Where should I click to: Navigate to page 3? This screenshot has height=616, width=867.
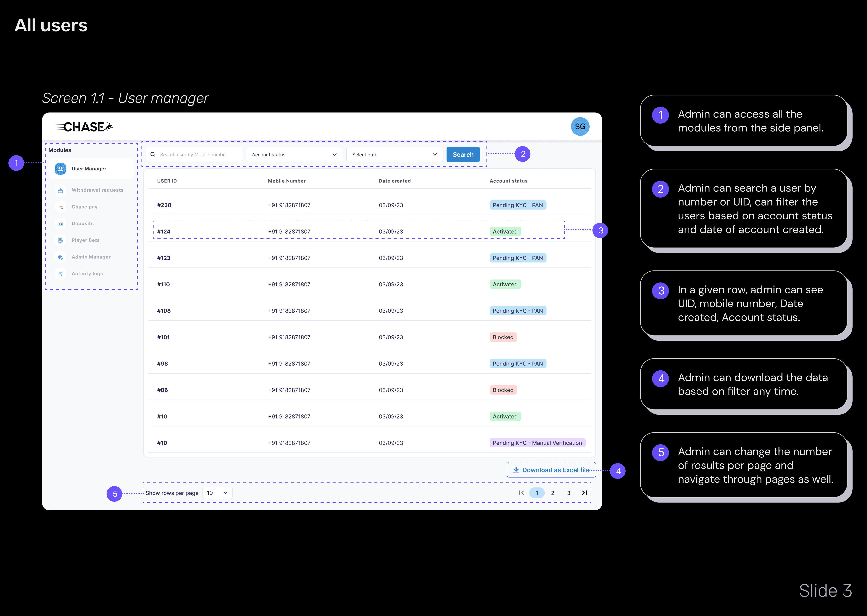tap(569, 493)
